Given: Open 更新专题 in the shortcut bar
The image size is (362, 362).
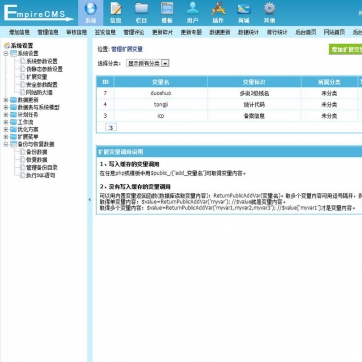Looking at the screenshot, I should pos(191,32).
